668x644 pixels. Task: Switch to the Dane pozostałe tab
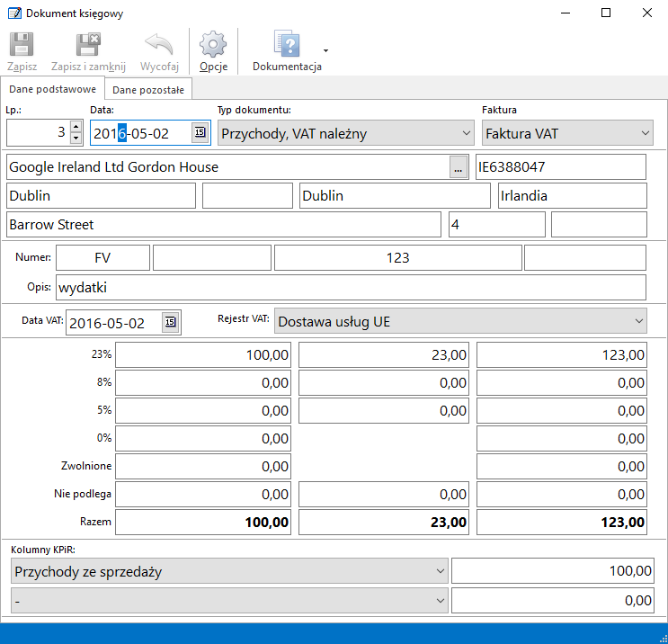tap(148, 90)
